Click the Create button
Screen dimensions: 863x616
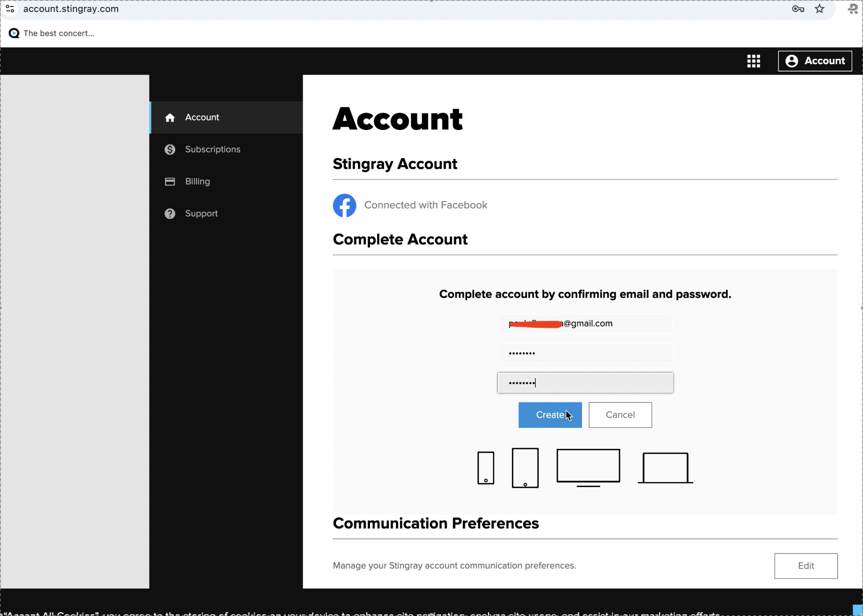(x=550, y=415)
